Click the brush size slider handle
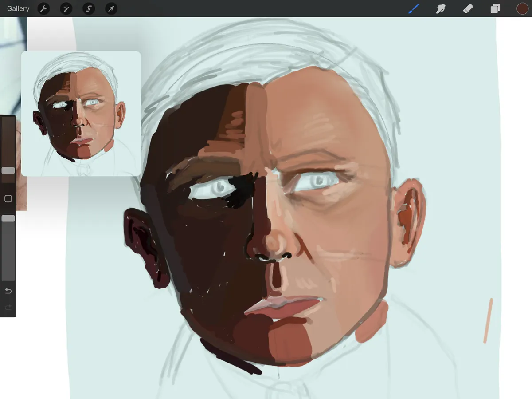Screen dimensions: 532x399 click(8, 170)
